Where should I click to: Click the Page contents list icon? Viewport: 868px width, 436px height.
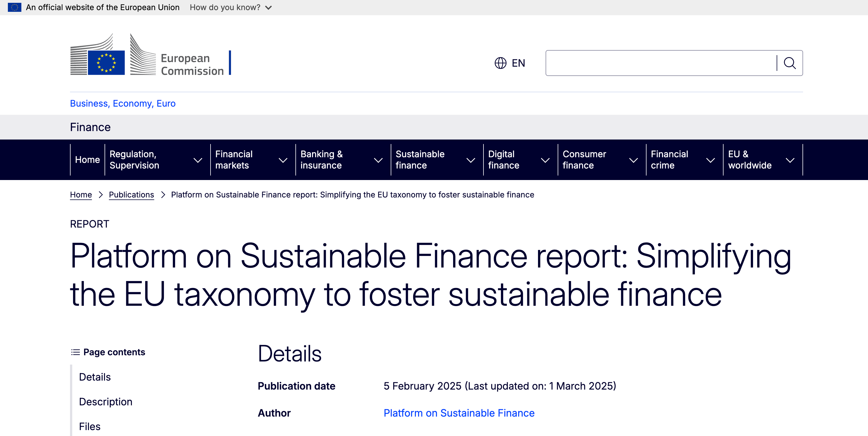point(76,352)
